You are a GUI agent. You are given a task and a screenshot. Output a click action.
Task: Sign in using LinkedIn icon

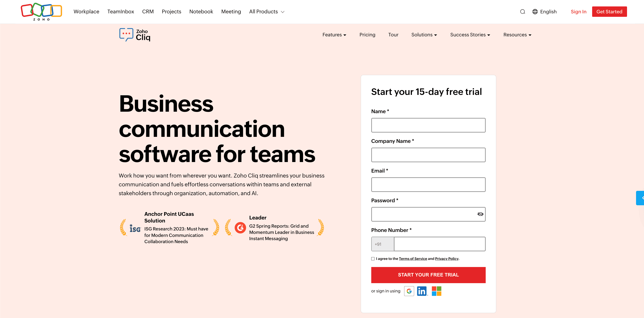pos(422,291)
